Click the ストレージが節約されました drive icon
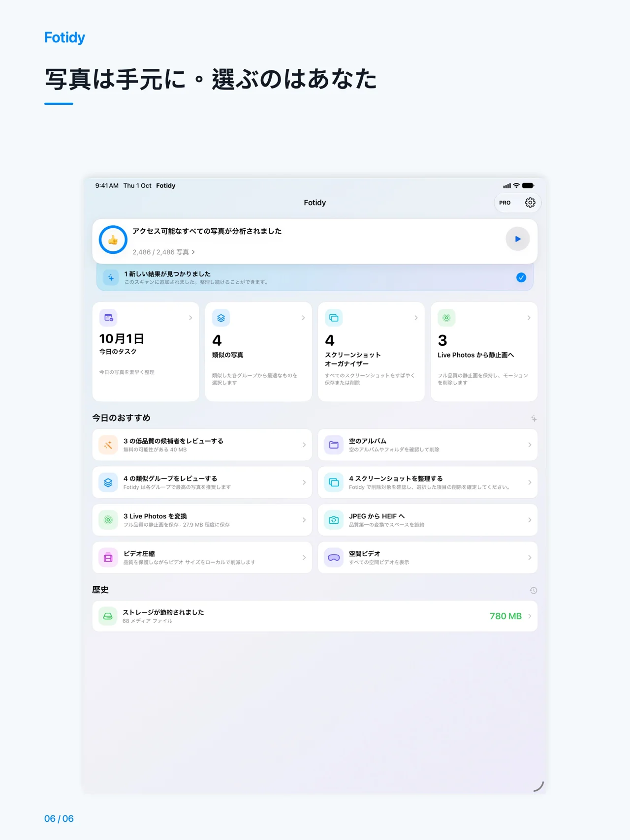Screen dimensions: 630x840 tap(108, 616)
